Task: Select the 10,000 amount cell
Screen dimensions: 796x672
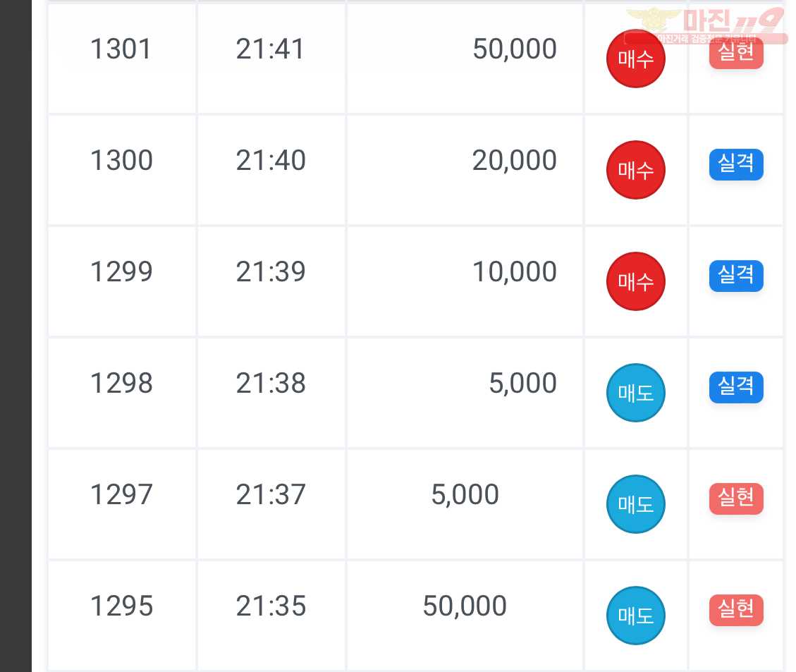Action: pos(465,281)
